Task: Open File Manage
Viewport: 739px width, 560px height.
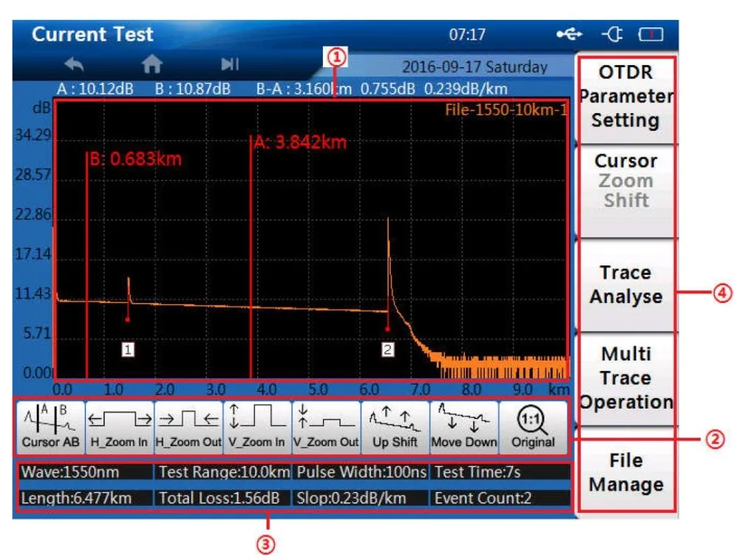Action: click(626, 472)
